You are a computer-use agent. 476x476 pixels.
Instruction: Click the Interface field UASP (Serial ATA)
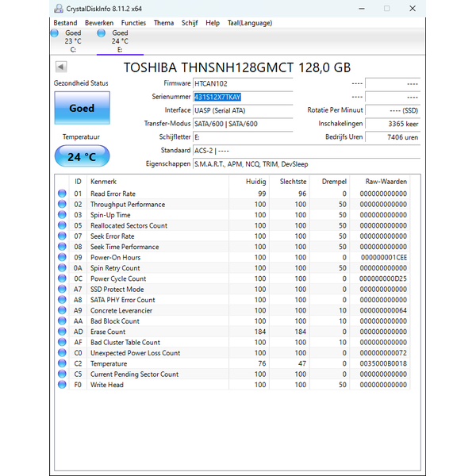click(243, 110)
